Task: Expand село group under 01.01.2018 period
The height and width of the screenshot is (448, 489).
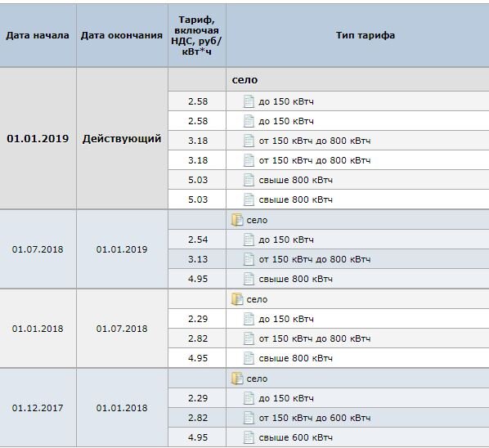Action: (x=257, y=299)
